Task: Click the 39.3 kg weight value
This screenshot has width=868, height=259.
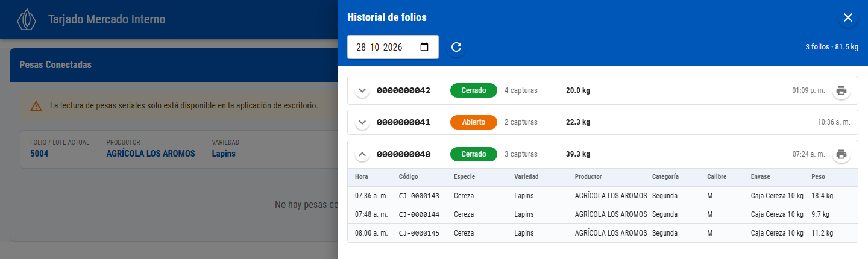Action: 578,154
